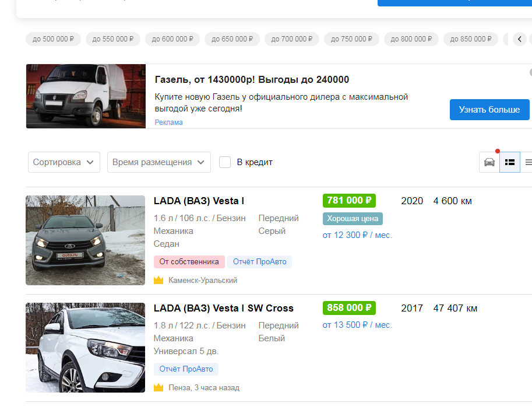The image size is (532, 406).
Task: Open the LADA (ВАЗ) Vesta I listing title
Action: coord(199,201)
